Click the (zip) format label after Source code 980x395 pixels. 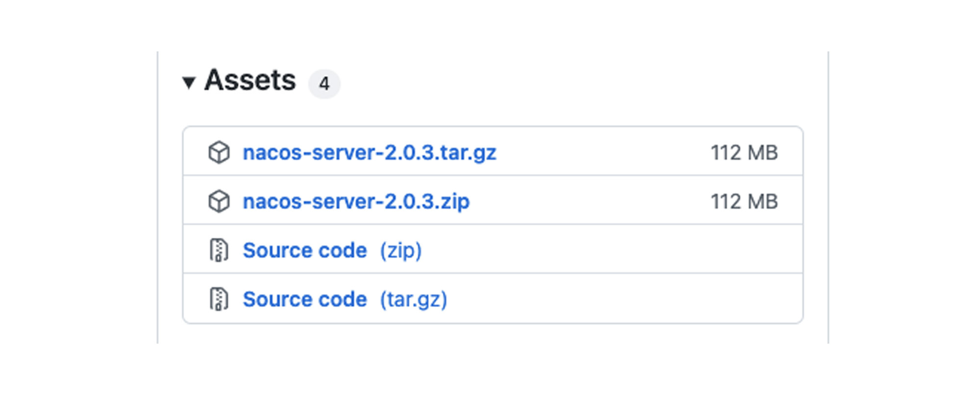401,250
